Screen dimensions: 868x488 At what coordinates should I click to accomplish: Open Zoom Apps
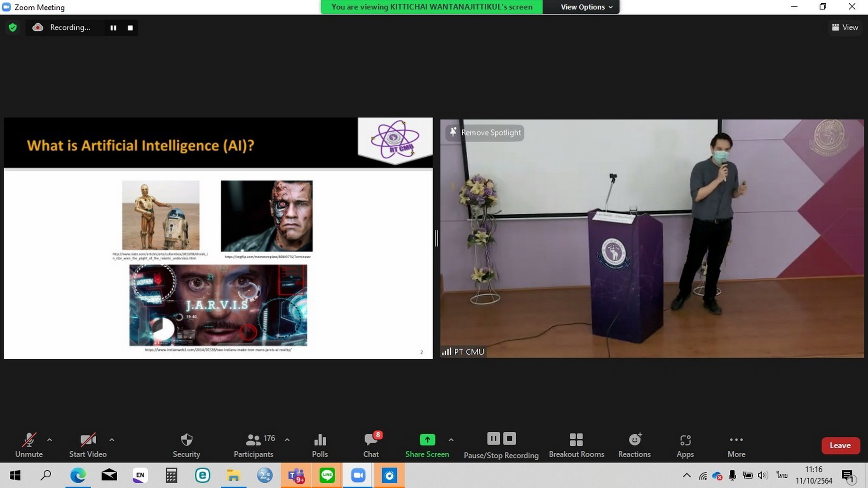pyautogui.click(x=685, y=445)
